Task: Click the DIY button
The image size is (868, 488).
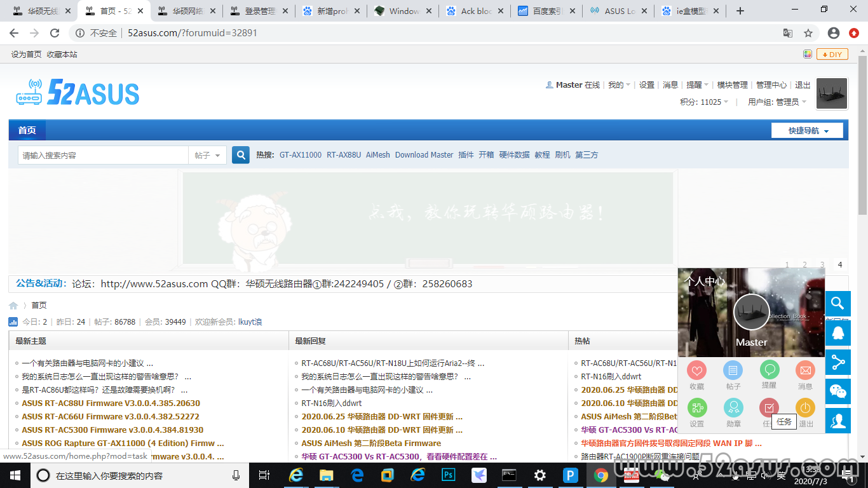Action: point(832,54)
